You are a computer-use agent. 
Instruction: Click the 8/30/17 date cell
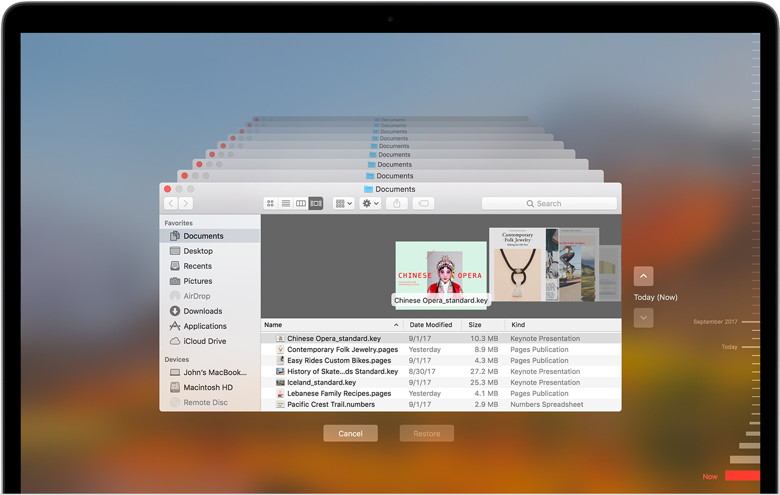[422, 371]
